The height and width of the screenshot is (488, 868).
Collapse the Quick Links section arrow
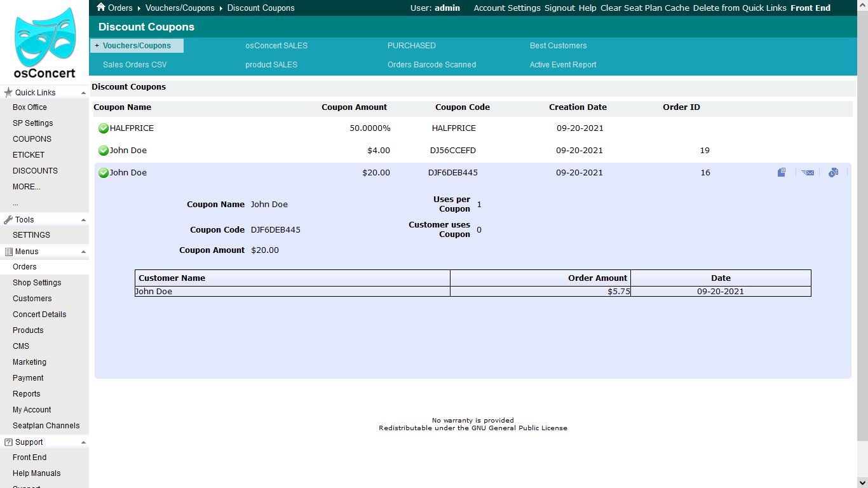(x=83, y=93)
